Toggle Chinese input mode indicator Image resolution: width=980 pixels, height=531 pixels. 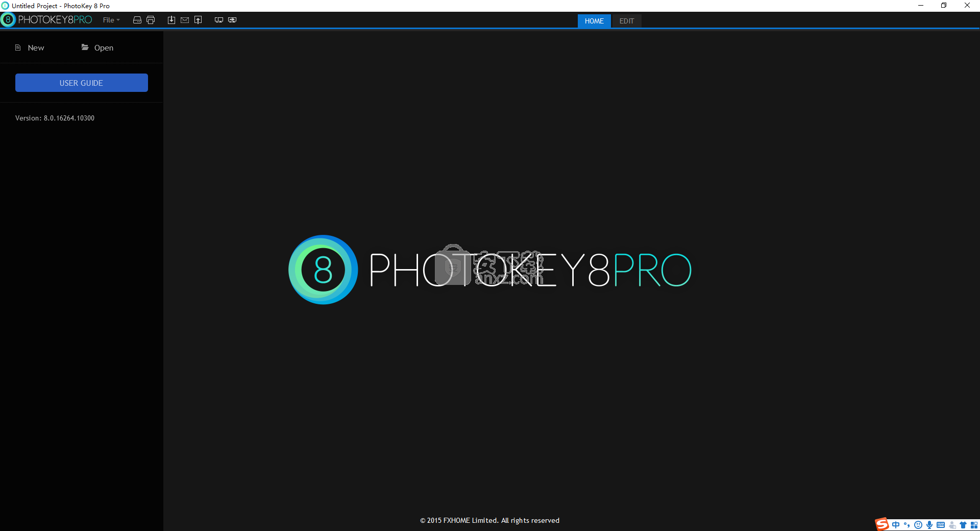896,525
